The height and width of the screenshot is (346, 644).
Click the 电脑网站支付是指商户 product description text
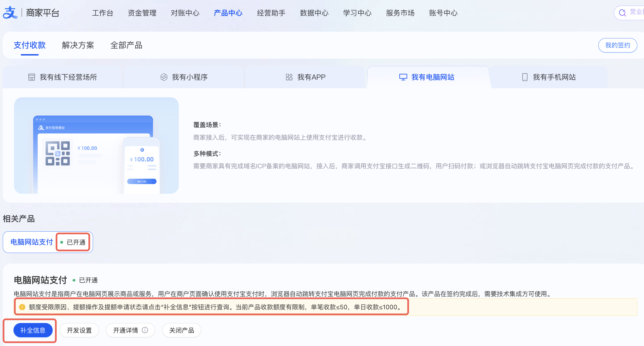(283, 294)
